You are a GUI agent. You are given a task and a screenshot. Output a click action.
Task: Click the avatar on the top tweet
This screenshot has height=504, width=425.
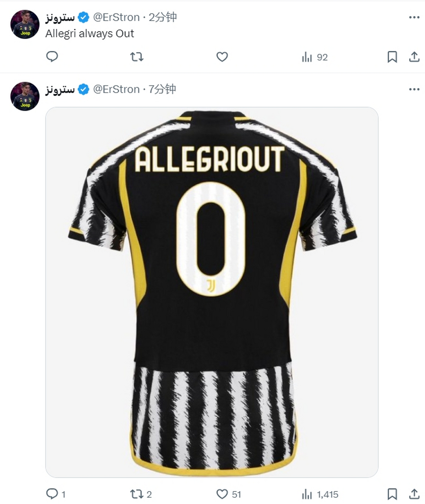25,24
